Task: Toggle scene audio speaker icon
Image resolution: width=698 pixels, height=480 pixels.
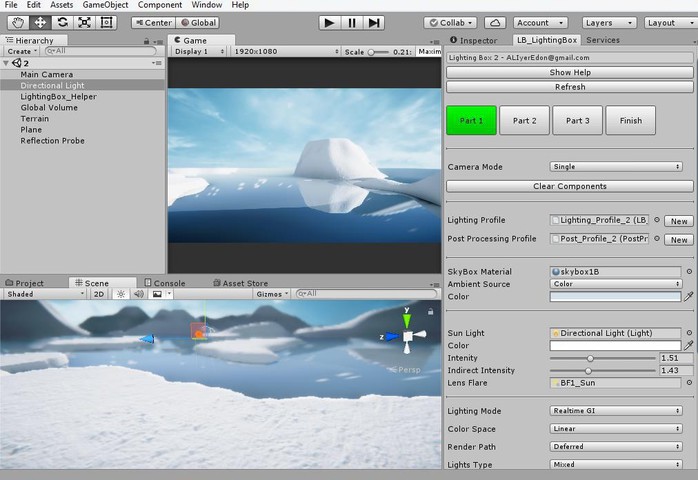Action: (x=139, y=294)
